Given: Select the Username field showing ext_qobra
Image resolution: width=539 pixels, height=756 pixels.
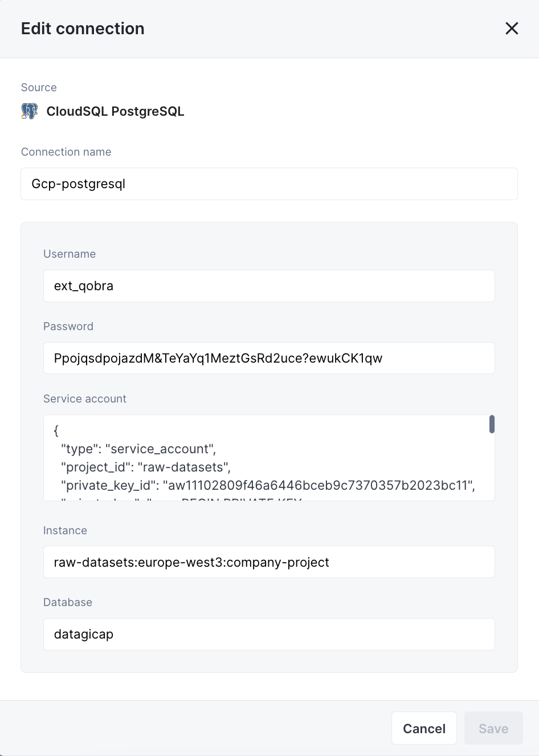Looking at the screenshot, I should (x=269, y=286).
